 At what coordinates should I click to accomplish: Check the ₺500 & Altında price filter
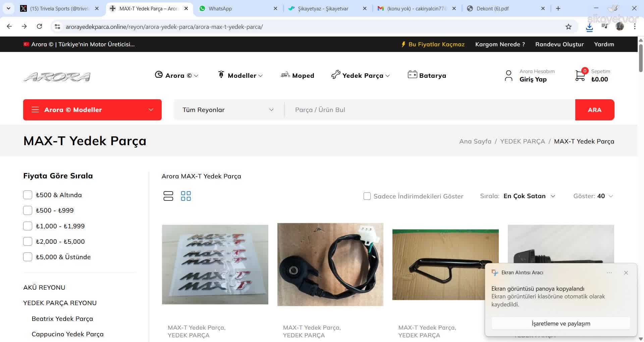pyautogui.click(x=28, y=195)
